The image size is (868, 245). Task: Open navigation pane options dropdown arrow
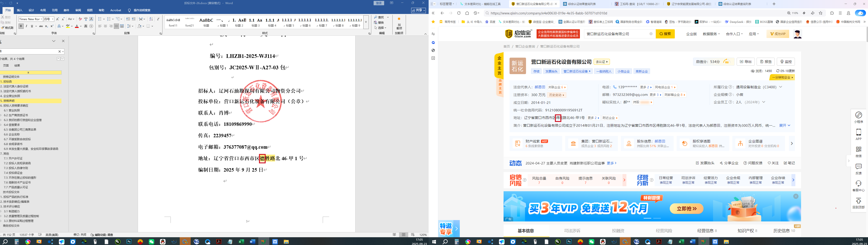coord(54,41)
